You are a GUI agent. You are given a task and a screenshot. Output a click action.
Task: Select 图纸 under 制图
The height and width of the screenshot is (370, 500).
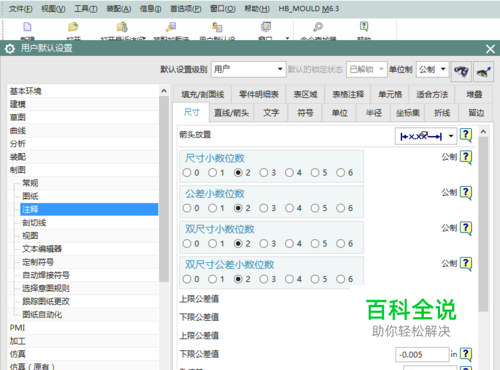click(x=89, y=196)
